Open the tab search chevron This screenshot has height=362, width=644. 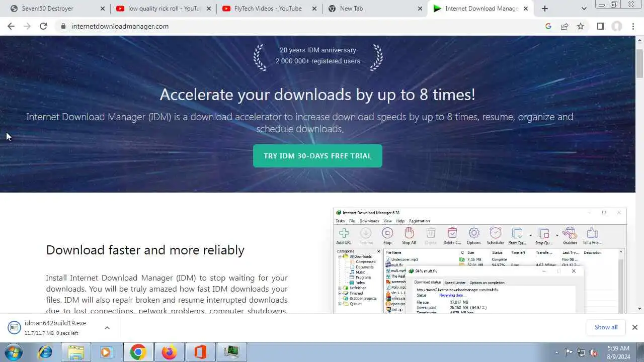pos(584,9)
